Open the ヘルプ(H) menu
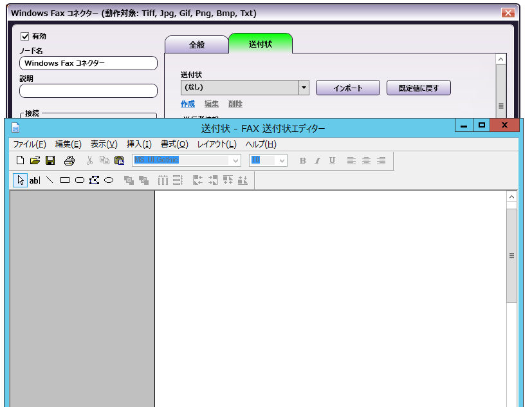The height and width of the screenshot is (407, 532). click(261, 144)
